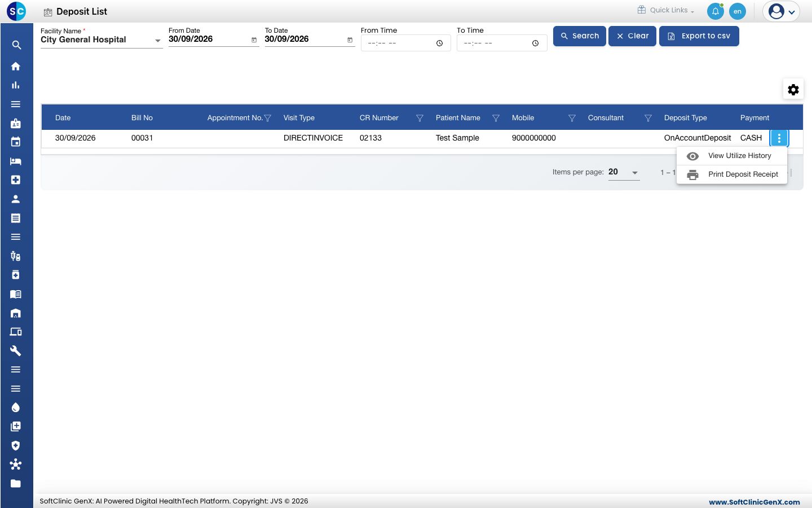Open the blood drop icon in sidebar
Viewport: 812px width, 508px height.
[16, 408]
